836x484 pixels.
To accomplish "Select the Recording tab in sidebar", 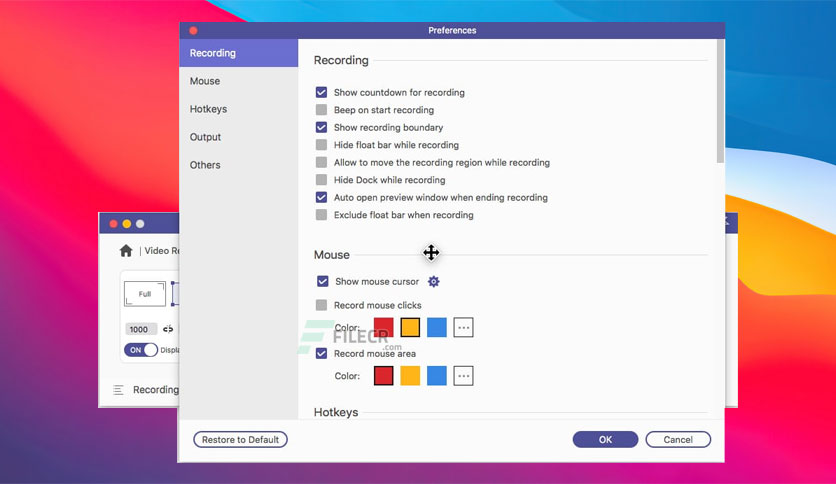I will [x=238, y=53].
